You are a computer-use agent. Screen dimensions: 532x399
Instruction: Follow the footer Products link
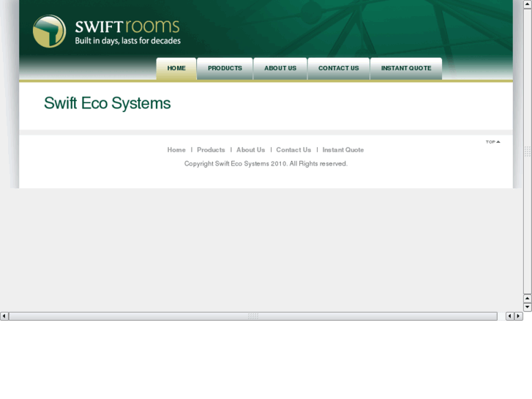click(211, 150)
